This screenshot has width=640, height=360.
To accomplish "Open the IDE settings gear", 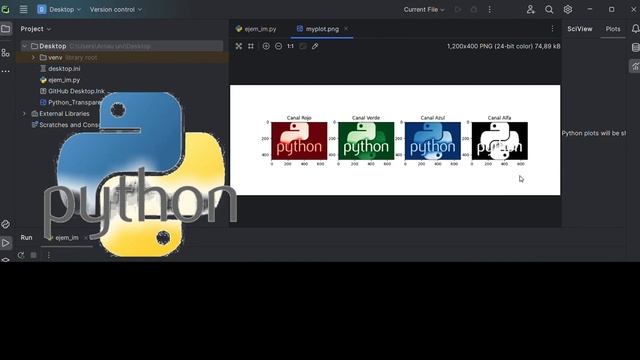I will [568, 9].
